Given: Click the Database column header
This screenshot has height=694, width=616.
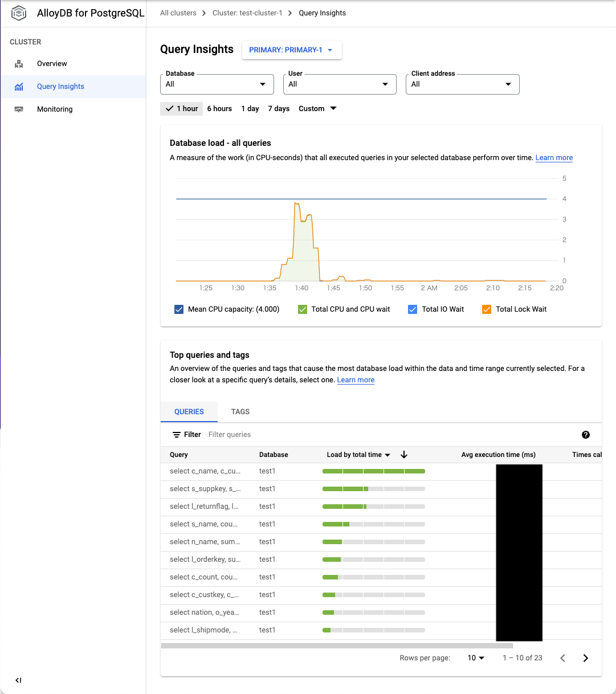Looking at the screenshot, I should [x=274, y=455].
